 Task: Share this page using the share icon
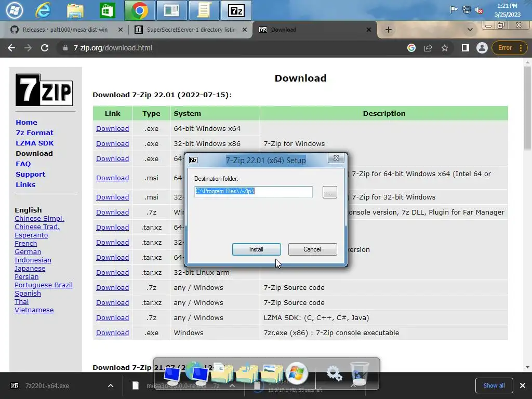tap(428, 48)
